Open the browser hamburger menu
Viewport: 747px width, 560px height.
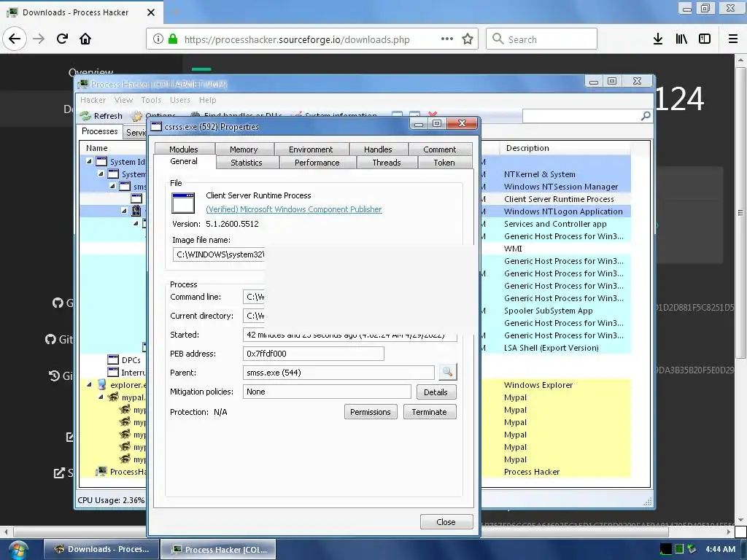coord(733,39)
